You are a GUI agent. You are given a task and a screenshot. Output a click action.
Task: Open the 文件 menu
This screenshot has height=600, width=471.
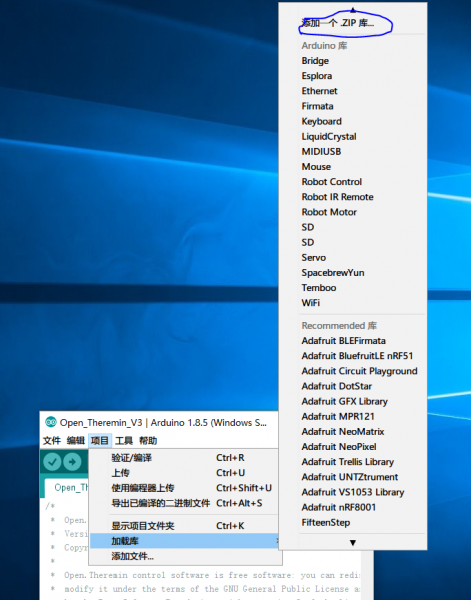coord(52,441)
